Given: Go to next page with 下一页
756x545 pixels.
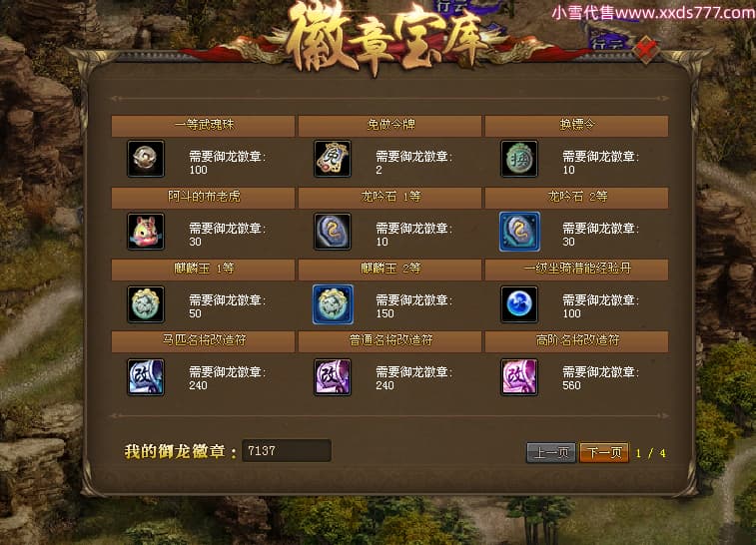Looking at the screenshot, I should [604, 453].
